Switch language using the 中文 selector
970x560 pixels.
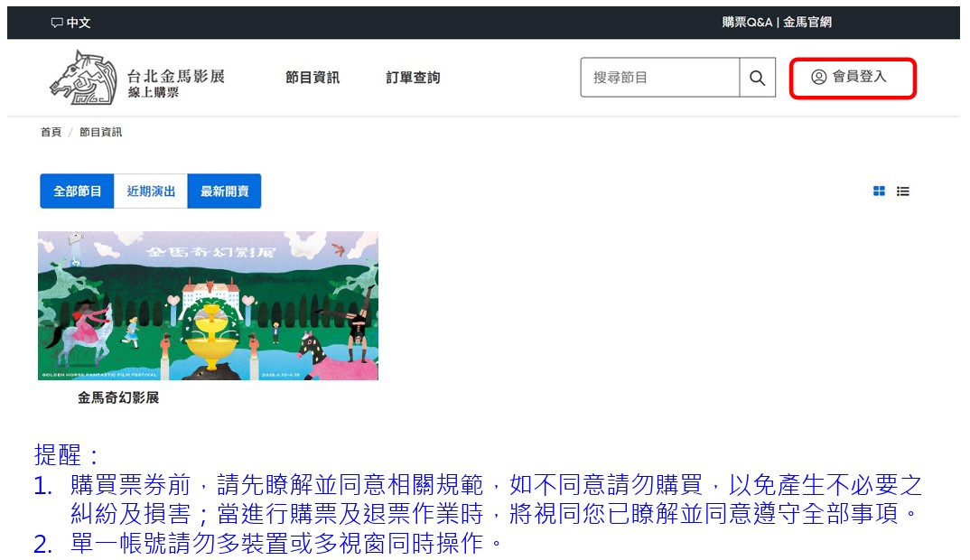point(79,23)
